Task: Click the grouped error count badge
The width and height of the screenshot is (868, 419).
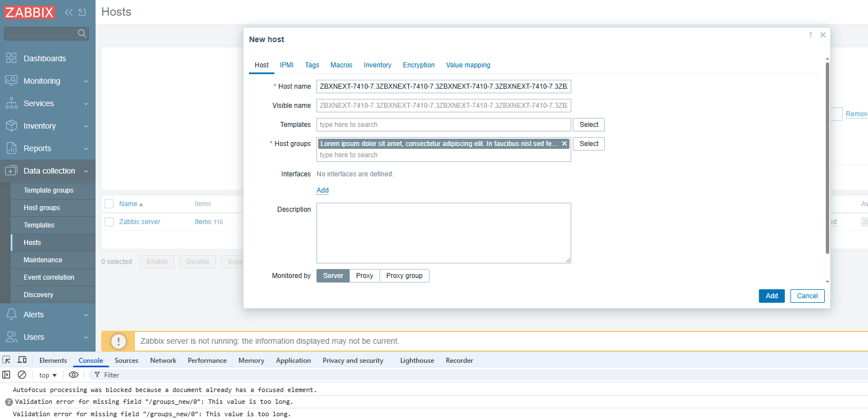Action: [x=8, y=402]
